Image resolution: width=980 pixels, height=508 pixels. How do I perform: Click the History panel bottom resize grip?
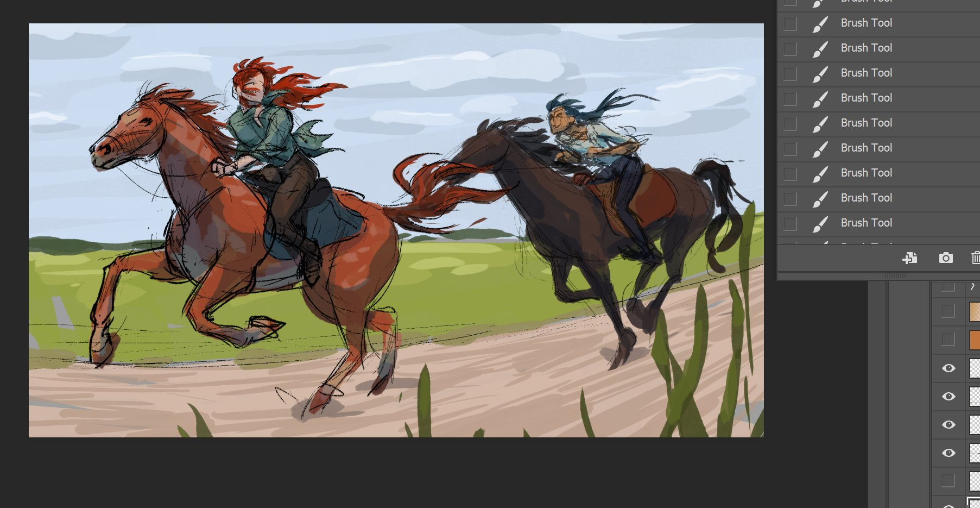tap(895, 275)
